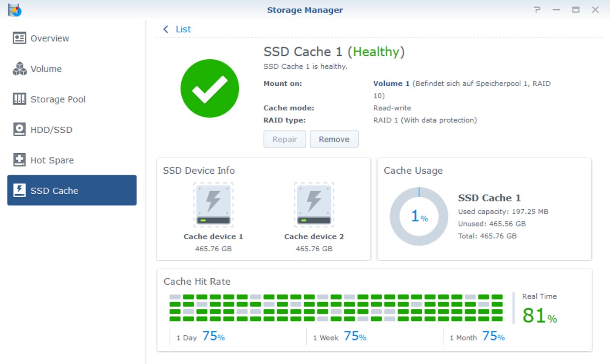Click the SSD Cache lightning icon
The width and height of the screenshot is (610, 364).
[19, 190]
